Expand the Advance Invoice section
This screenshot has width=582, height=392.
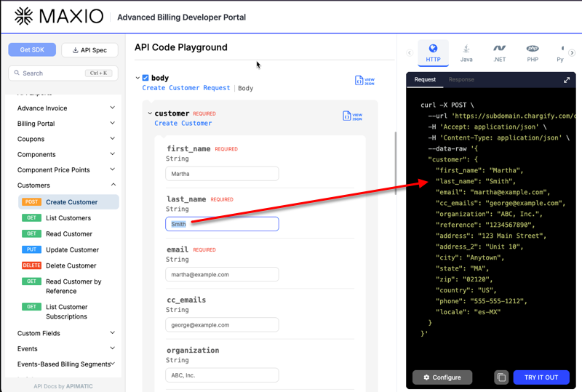click(x=66, y=108)
